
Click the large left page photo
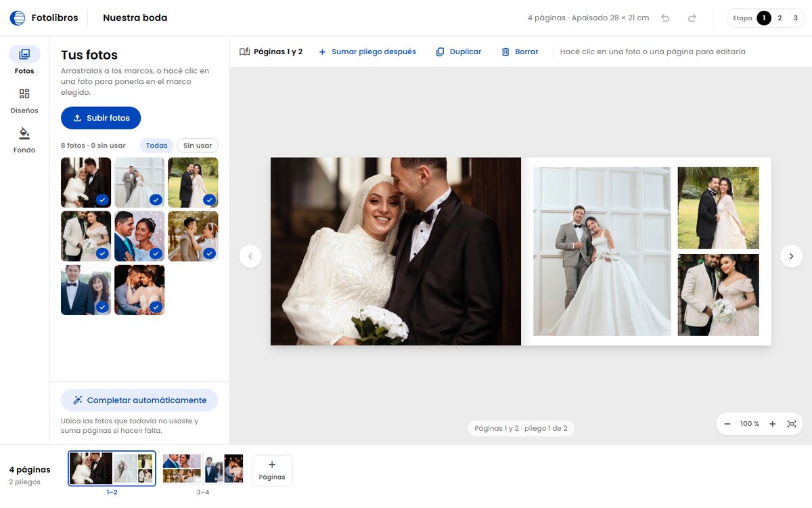click(x=396, y=251)
